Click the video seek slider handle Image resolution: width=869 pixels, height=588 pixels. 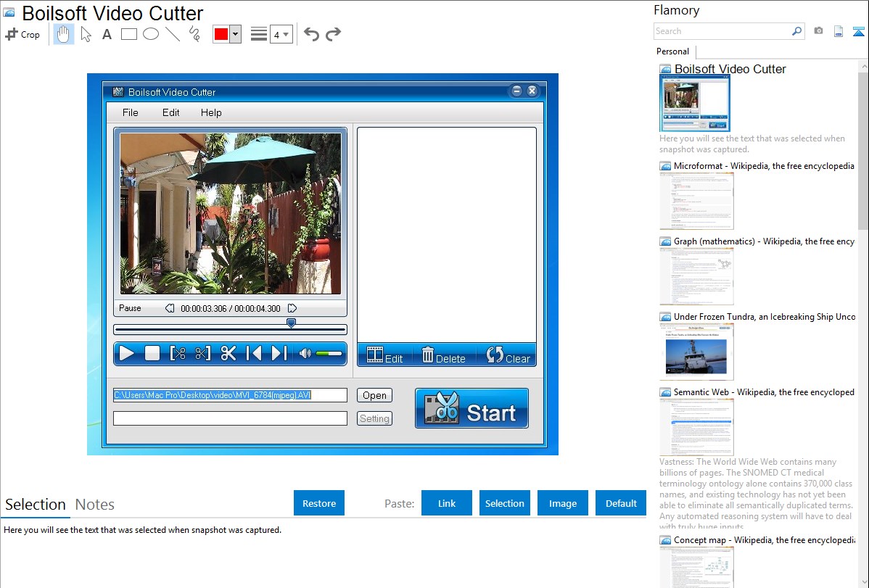click(x=291, y=323)
